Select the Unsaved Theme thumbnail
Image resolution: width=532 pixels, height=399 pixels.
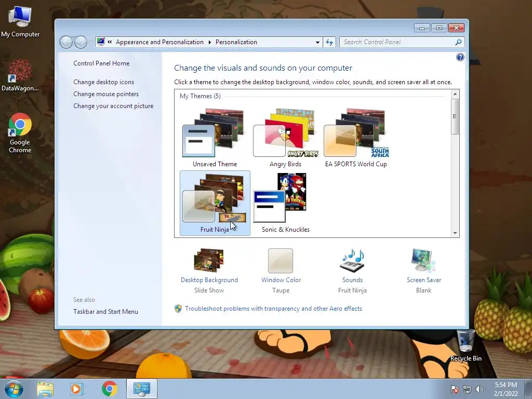[215, 137]
